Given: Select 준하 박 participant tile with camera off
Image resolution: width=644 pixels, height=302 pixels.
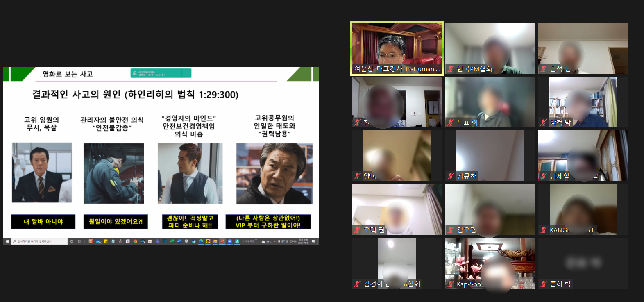Looking at the screenshot, I should pyautogui.click(x=583, y=263).
